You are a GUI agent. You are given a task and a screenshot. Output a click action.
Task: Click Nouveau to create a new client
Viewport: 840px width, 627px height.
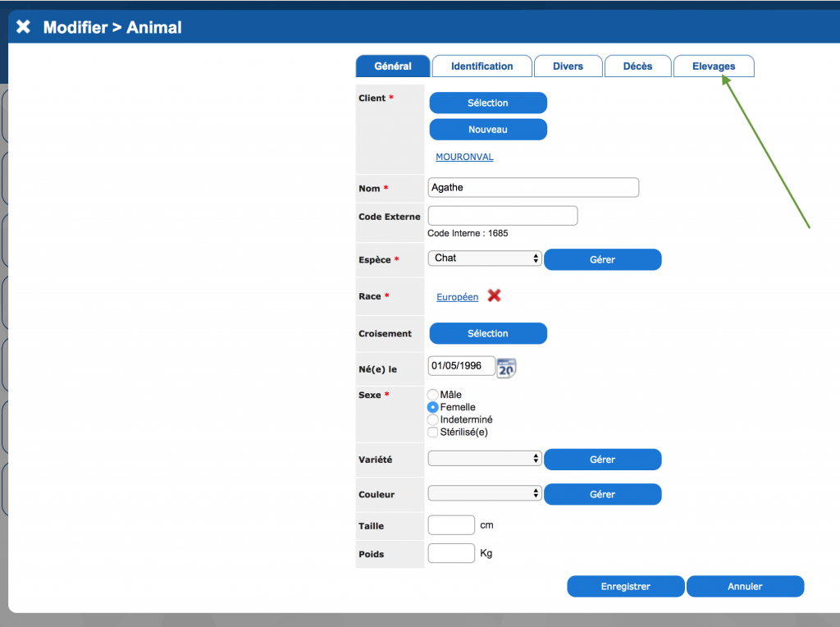point(487,129)
